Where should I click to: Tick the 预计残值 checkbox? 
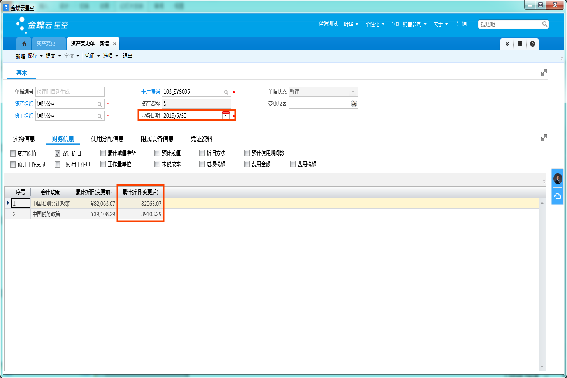pyautogui.click(x=156, y=153)
